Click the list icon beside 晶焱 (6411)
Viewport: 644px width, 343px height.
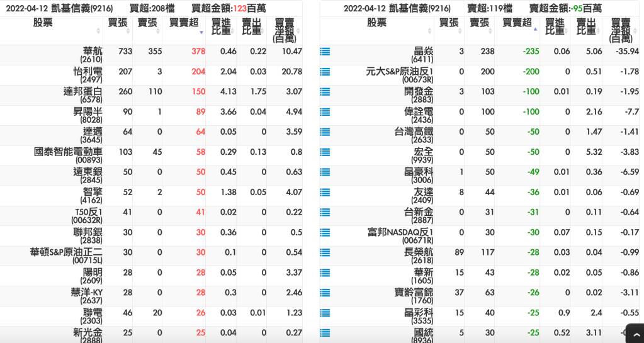click(x=325, y=52)
